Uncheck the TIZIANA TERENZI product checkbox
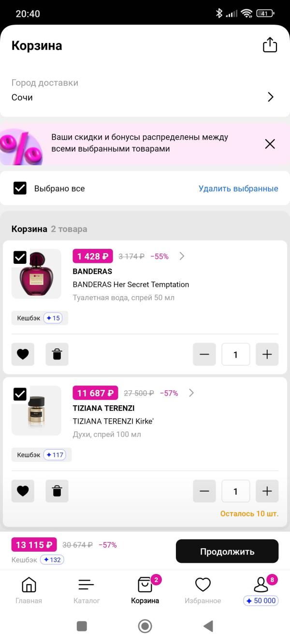Screen dimensions: 290x644 click(x=20, y=394)
